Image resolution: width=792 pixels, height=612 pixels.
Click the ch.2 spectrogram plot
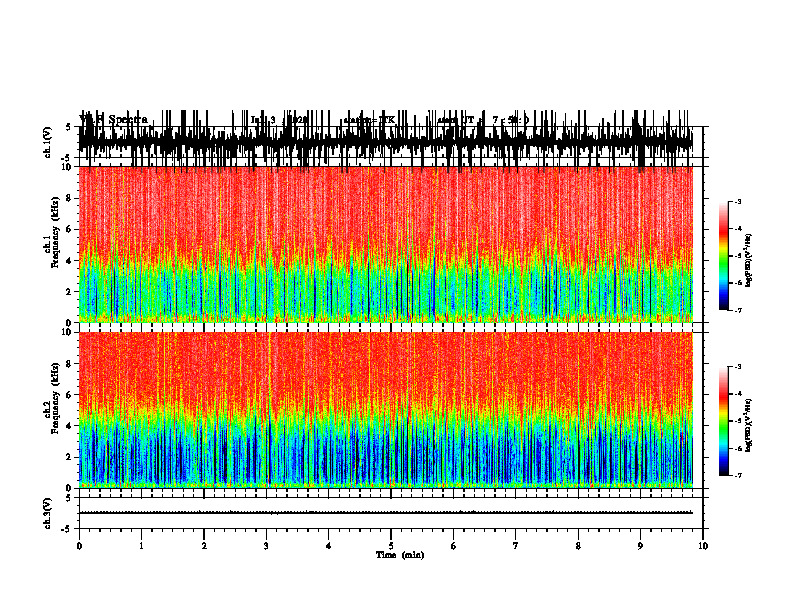pos(385,410)
